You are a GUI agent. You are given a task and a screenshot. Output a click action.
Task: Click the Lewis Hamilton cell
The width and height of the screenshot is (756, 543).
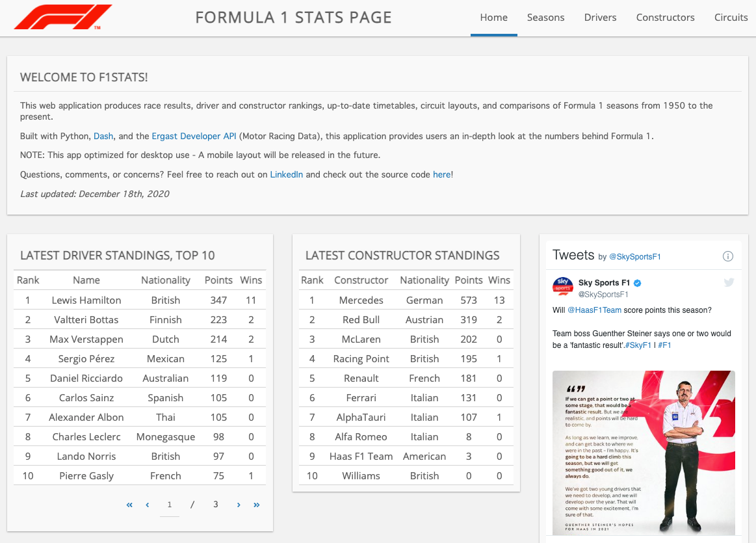coord(86,300)
